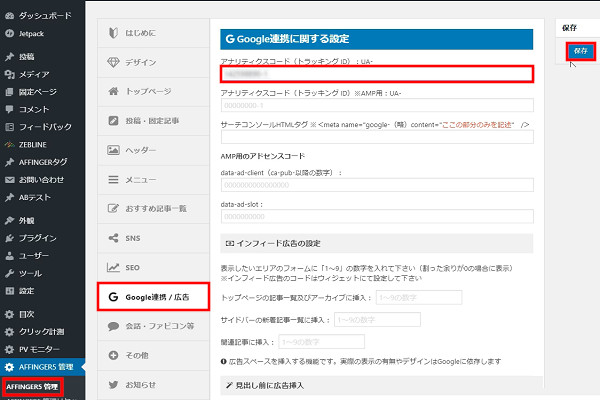600x400 pixels.
Task: Click the 関連記事に挿入 number field
Action: point(321,342)
